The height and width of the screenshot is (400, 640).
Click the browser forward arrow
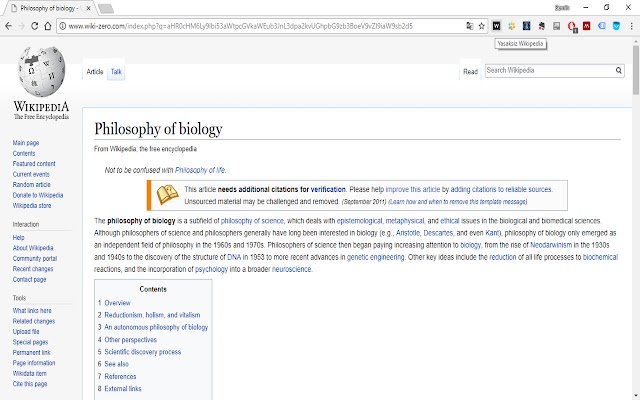click(x=22, y=26)
